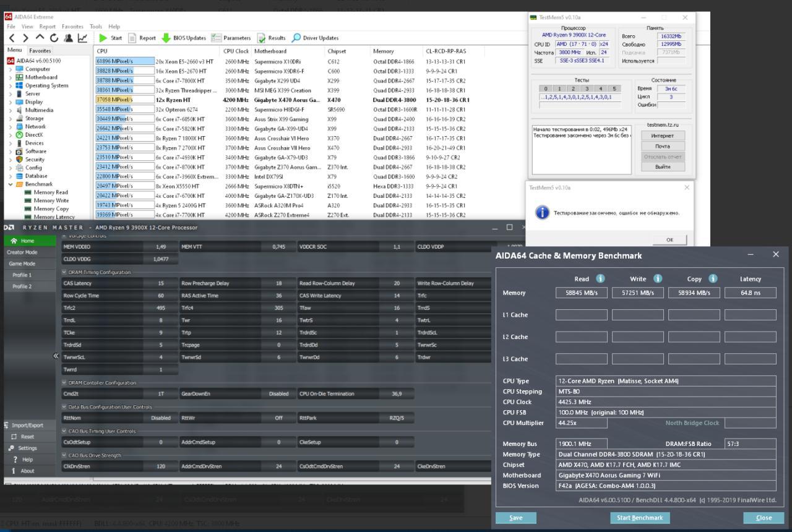The width and height of the screenshot is (792, 532).
Task: Click Close in Cache & Memory Benchmark window
Action: 764,518
